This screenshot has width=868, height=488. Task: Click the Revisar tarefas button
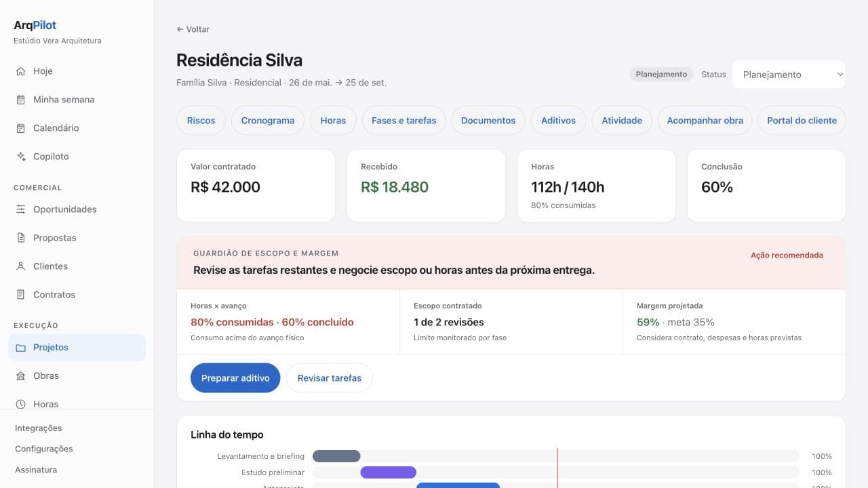click(x=330, y=378)
